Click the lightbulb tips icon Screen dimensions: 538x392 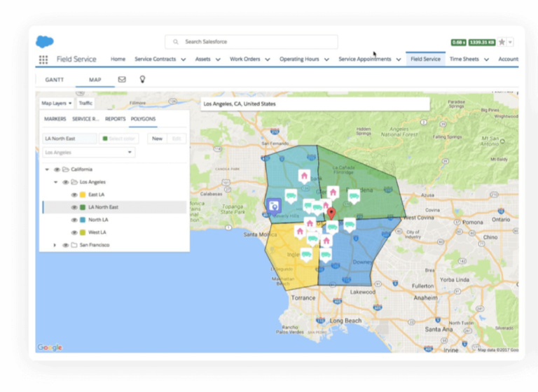click(142, 80)
